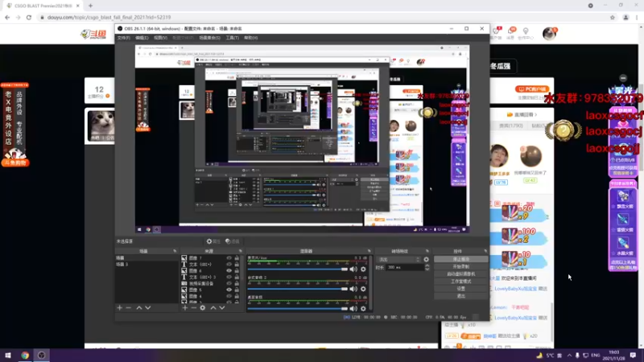Open the 编辑(E) menu in OBS
644x362 pixels.
(142, 38)
